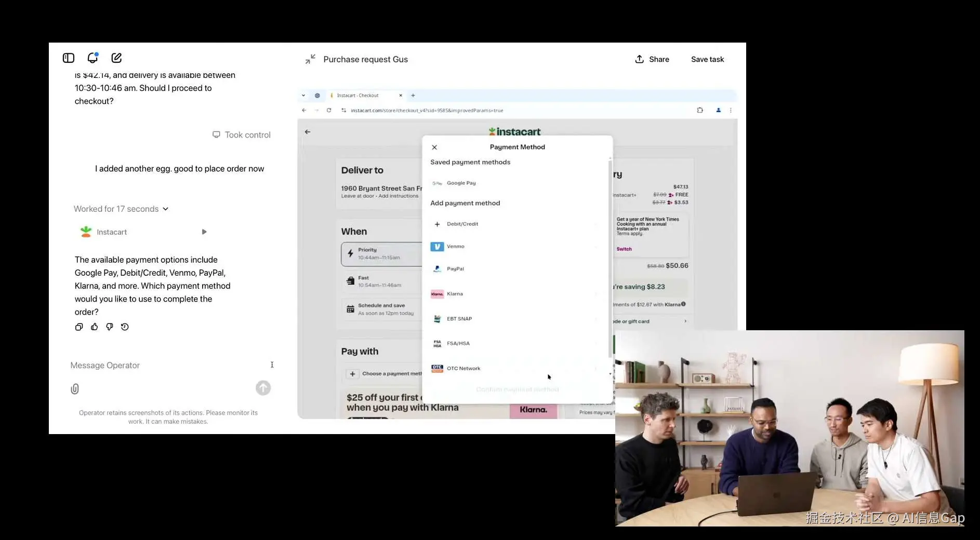The width and height of the screenshot is (980, 540).
Task: Toggle the sidebar panel icon
Action: pos(69,58)
